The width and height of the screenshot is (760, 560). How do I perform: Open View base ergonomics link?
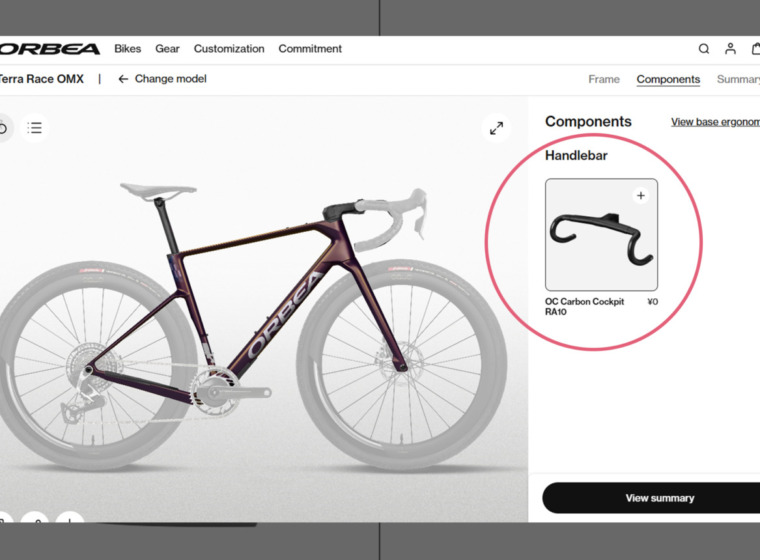(x=715, y=122)
